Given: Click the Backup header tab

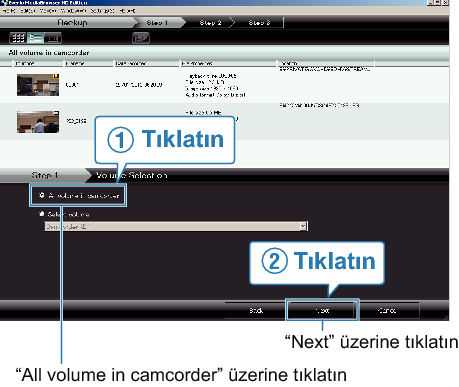Looking at the screenshot, I should 72,22.
